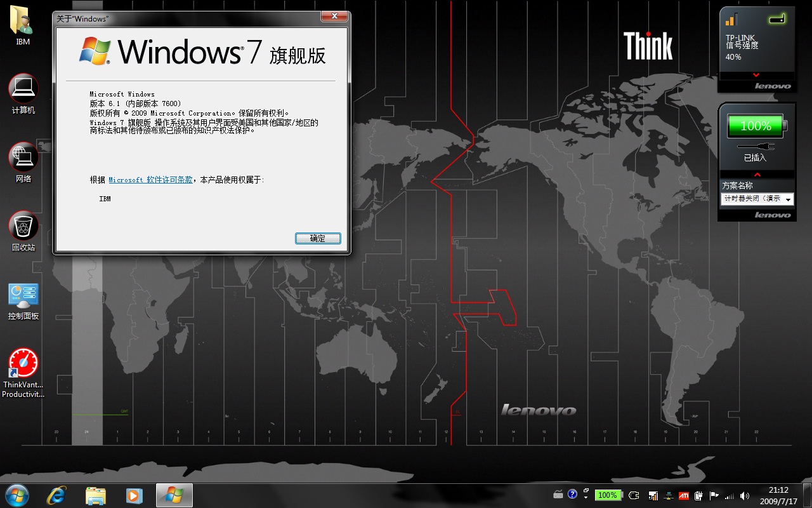Open the 控制面板 (Control Panel) desktop icon
812x508 pixels.
pyautogui.click(x=23, y=296)
